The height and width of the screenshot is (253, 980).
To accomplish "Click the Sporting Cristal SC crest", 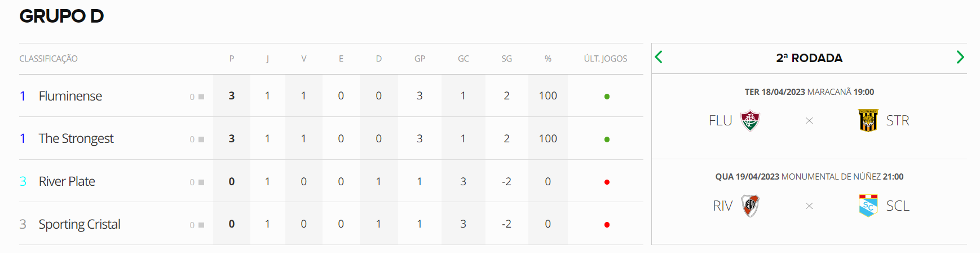I will pos(868,206).
